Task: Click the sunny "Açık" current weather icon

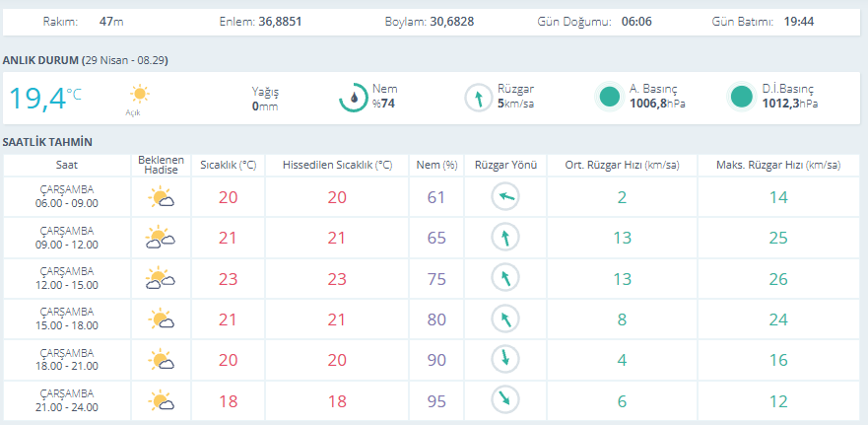Action: (x=140, y=95)
